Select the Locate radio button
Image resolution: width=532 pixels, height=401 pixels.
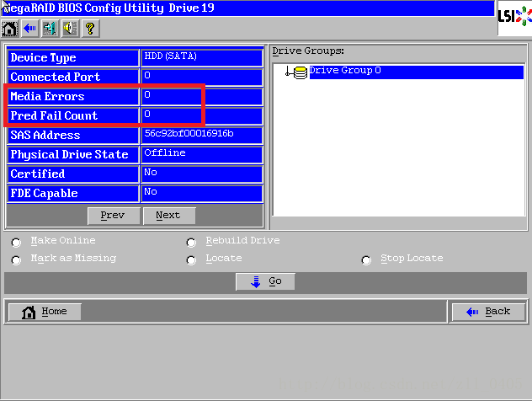point(191,260)
